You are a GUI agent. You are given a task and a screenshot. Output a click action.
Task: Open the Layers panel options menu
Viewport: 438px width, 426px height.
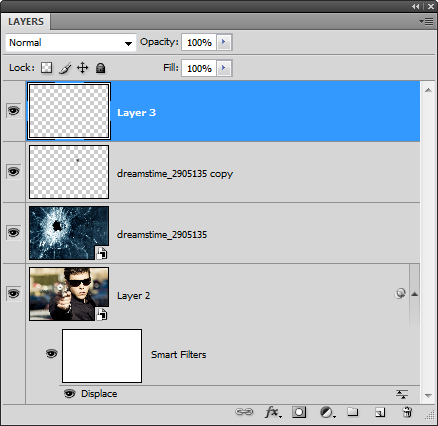coord(426,21)
